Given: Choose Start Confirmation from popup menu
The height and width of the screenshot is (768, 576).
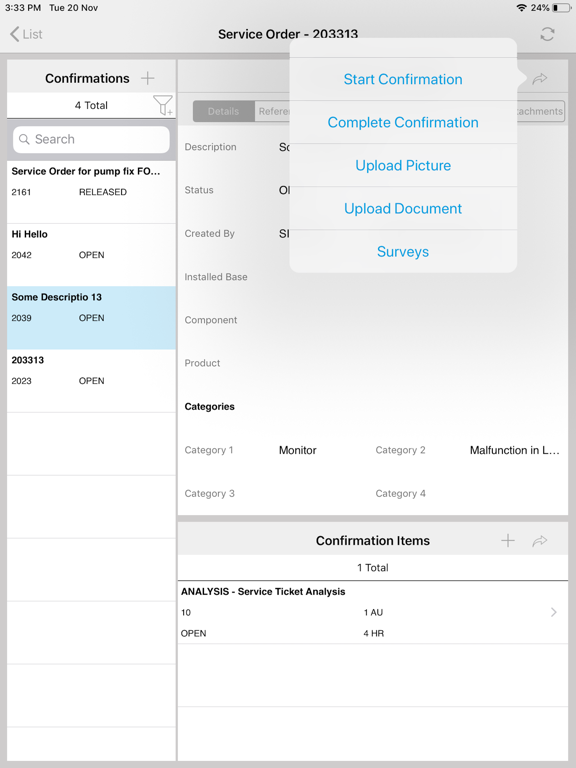Looking at the screenshot, I should (403, 79).
